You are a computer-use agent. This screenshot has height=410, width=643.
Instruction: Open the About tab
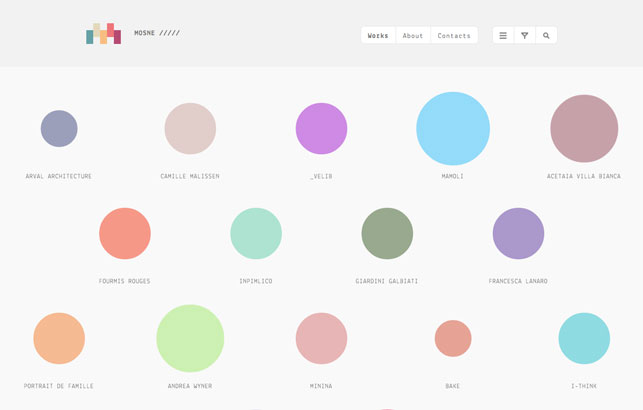pyautogui.click(x=413, y=35)
